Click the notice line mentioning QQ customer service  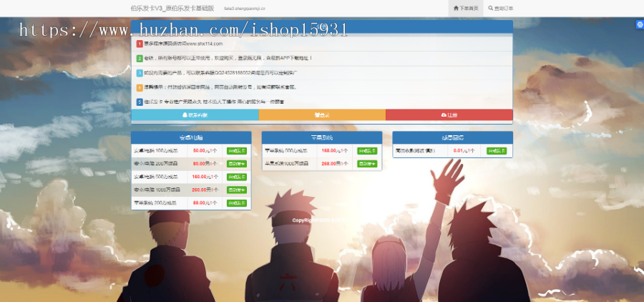(322, 73)
